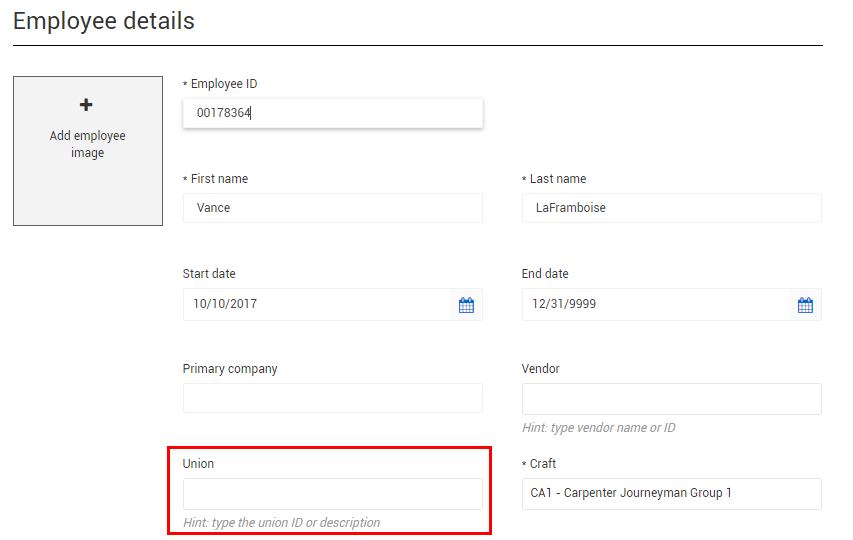Click the union ID or description hint
The image size is (853, 540).
[x=281, y=523]
